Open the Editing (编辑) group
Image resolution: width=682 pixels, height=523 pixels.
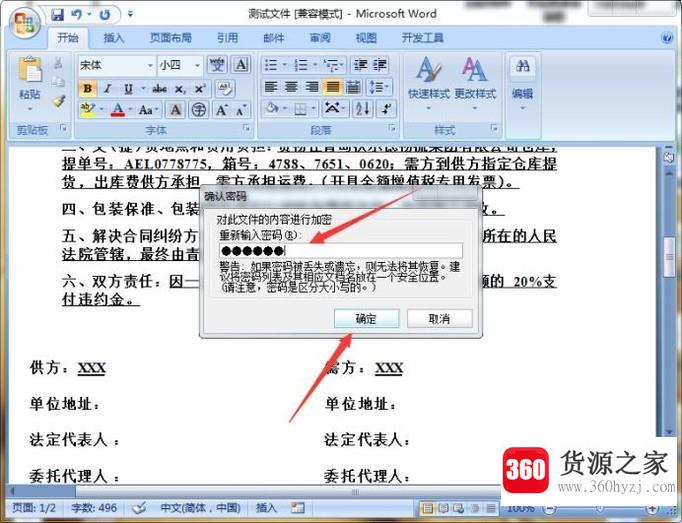(x=522, y=83)
